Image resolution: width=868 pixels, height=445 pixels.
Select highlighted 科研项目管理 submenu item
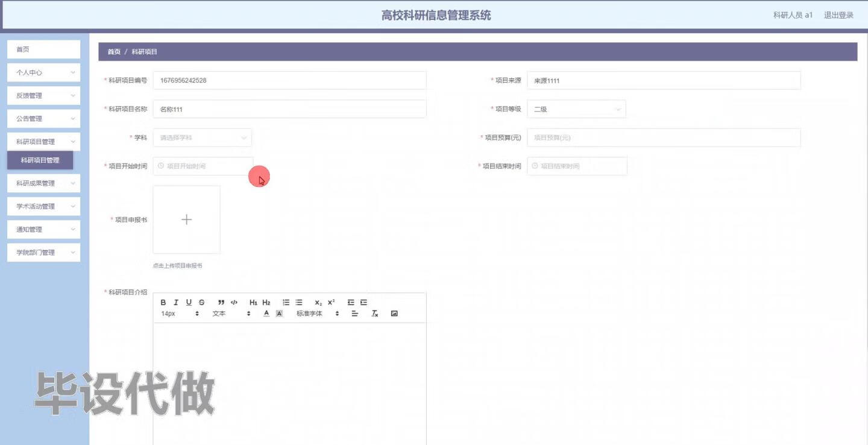point(40,160)
